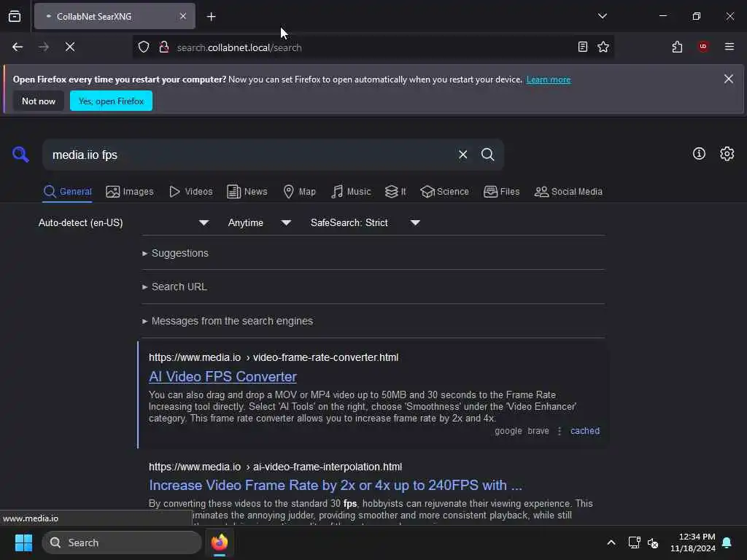Switch to Music category
The width and height of the screenshot is (747, 560).
coord(351,192)
